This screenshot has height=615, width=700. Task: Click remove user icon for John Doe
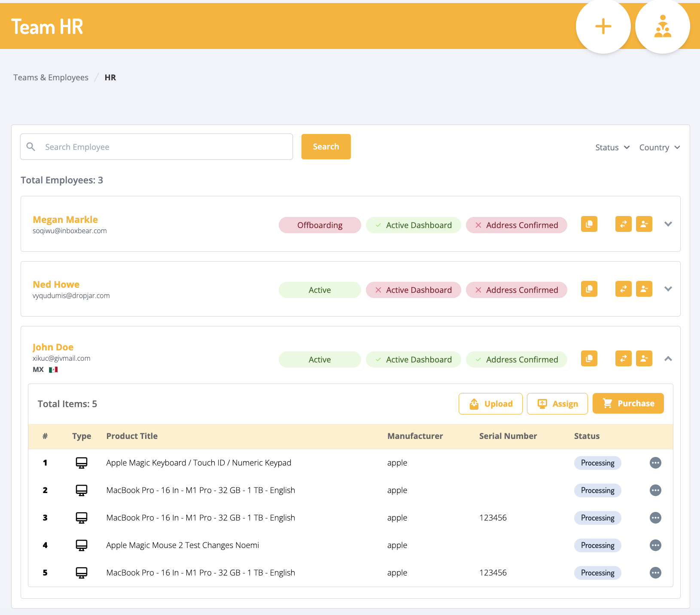tap(644, 359)
